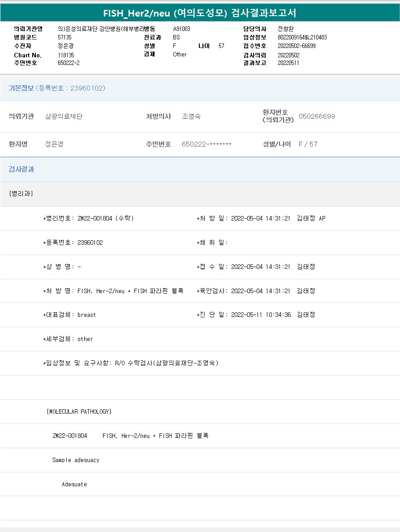Click the hospital code value 57135
The height and width of the screenshot is (532, 400).
(65, 37)
